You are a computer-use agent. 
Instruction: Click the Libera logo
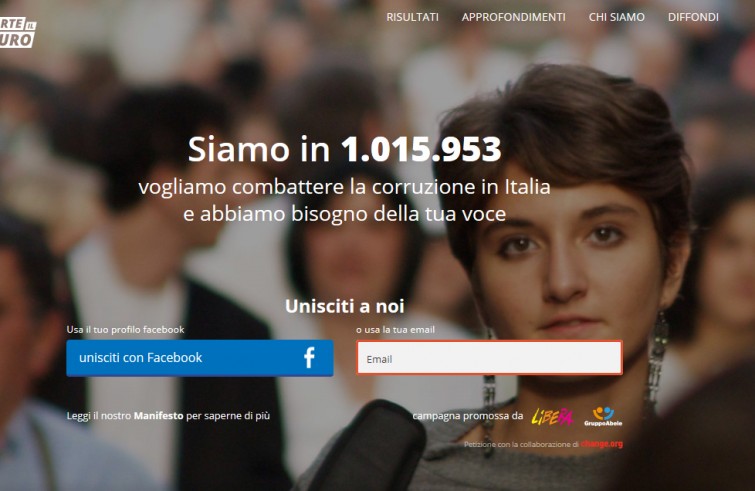[552, 417]
